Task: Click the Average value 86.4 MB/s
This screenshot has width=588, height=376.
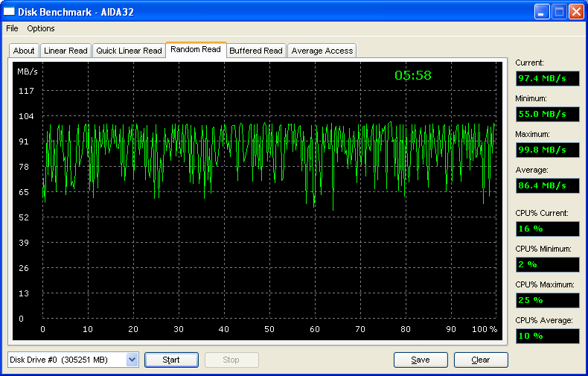Action: (x=548, y=185)
